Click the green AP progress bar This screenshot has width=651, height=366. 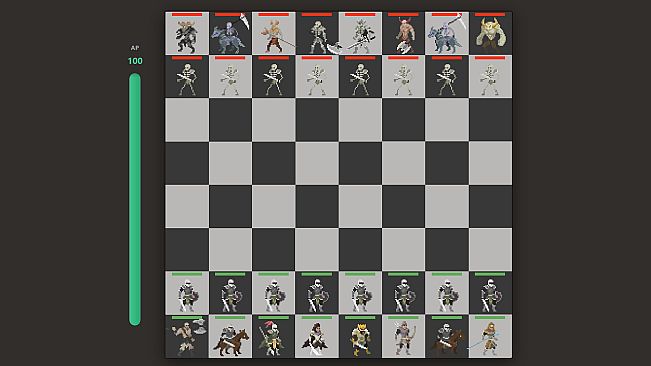pos(135,199)
